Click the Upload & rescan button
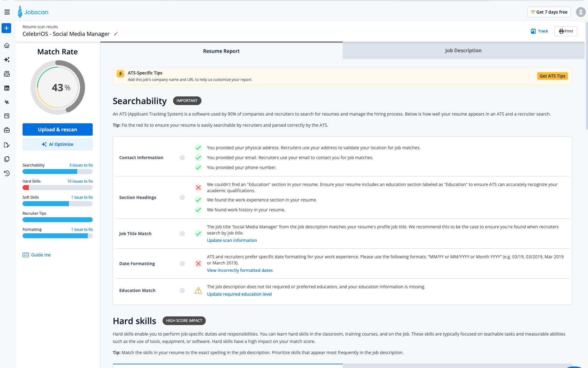The height and width of the screenshot is (368, 588). [57, 129]
